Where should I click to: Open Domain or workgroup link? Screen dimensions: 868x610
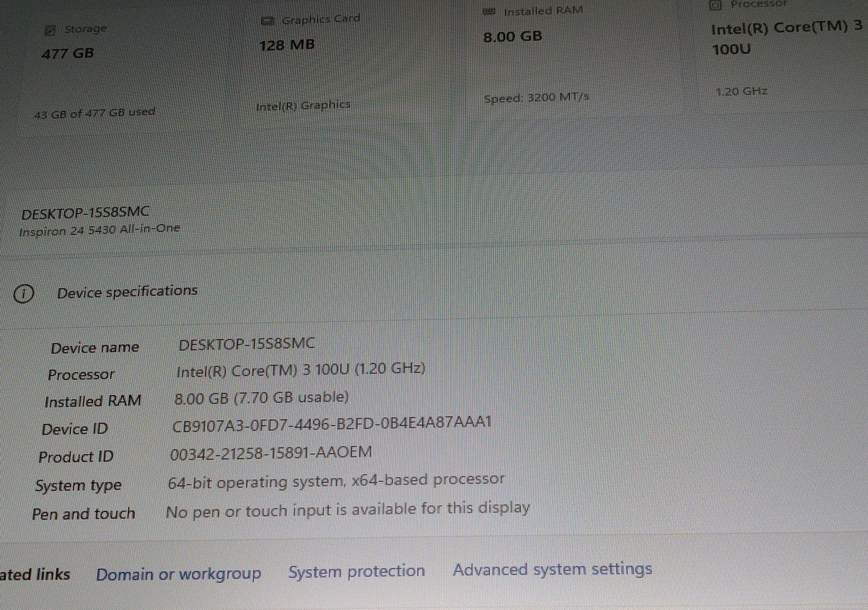(x=178, y=575)
